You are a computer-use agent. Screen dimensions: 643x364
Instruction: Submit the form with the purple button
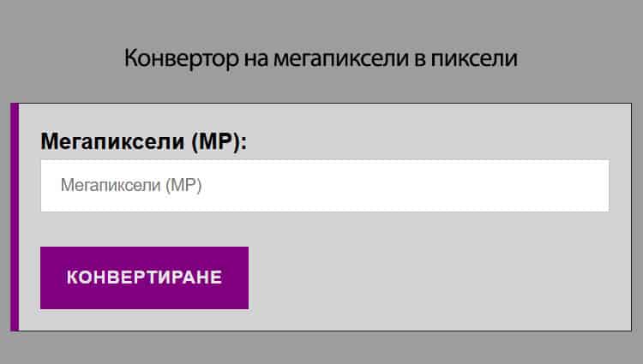click(144, 277)
